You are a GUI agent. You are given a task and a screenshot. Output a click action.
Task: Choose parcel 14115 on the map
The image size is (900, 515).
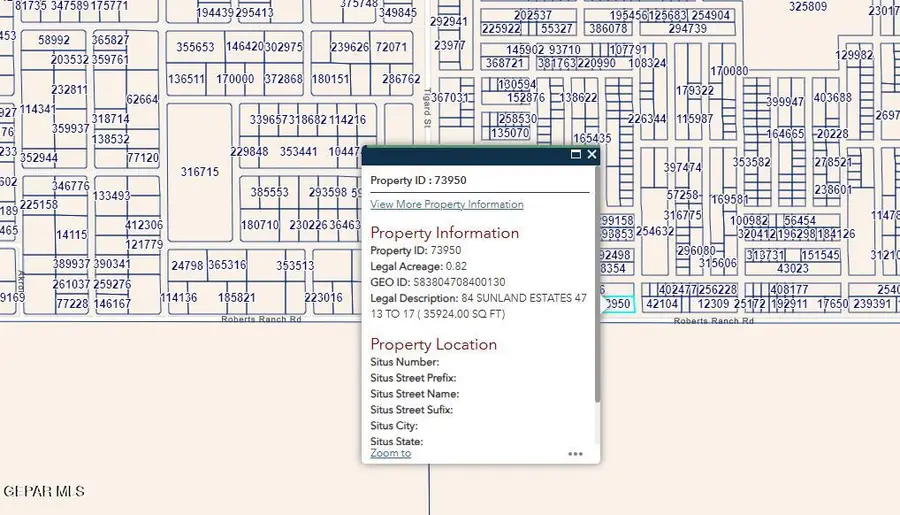click(71, 235)
